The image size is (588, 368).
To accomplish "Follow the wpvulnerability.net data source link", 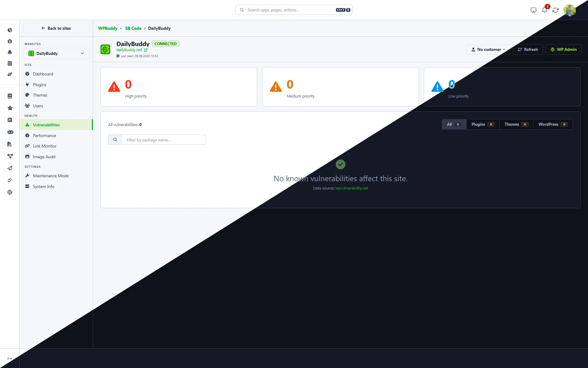I will pos(352,188).
